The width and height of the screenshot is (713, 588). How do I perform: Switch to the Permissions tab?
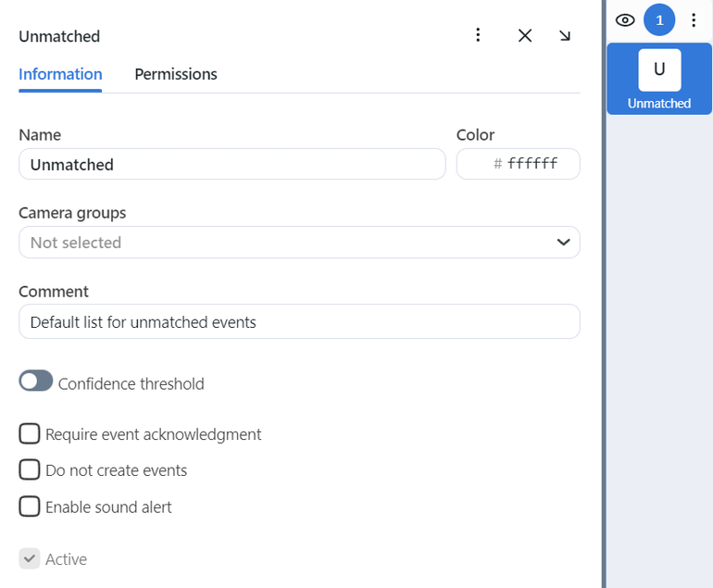coord(176,74)
